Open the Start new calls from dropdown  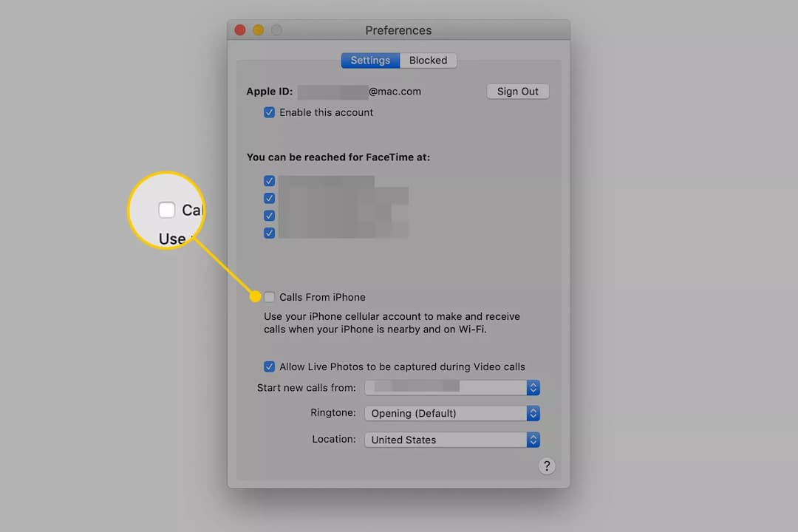pyautogui.click(x=452, y=387)
